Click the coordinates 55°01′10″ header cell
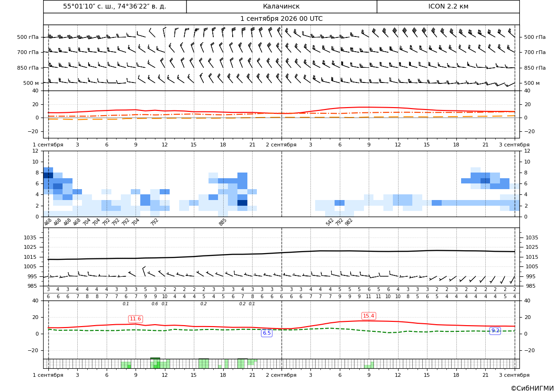This screenshot has height=392, width=554. click(x=115, y=6)
